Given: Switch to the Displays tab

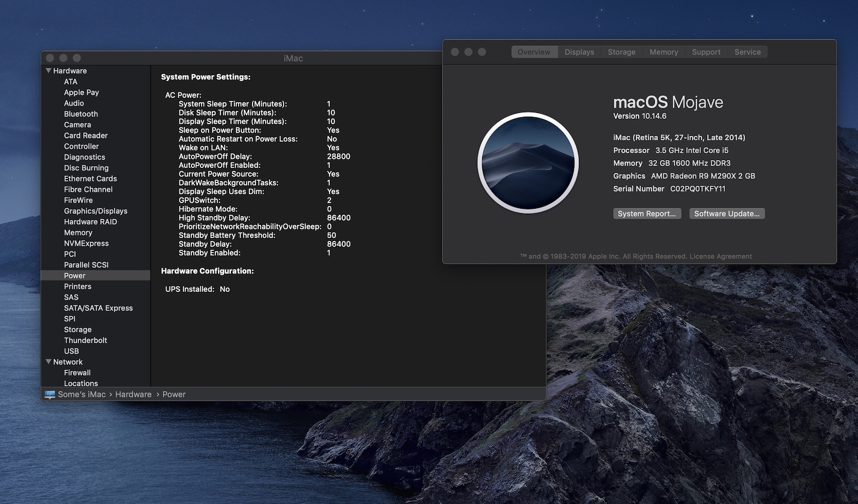Looking at the screenshot, I should 579,52.
